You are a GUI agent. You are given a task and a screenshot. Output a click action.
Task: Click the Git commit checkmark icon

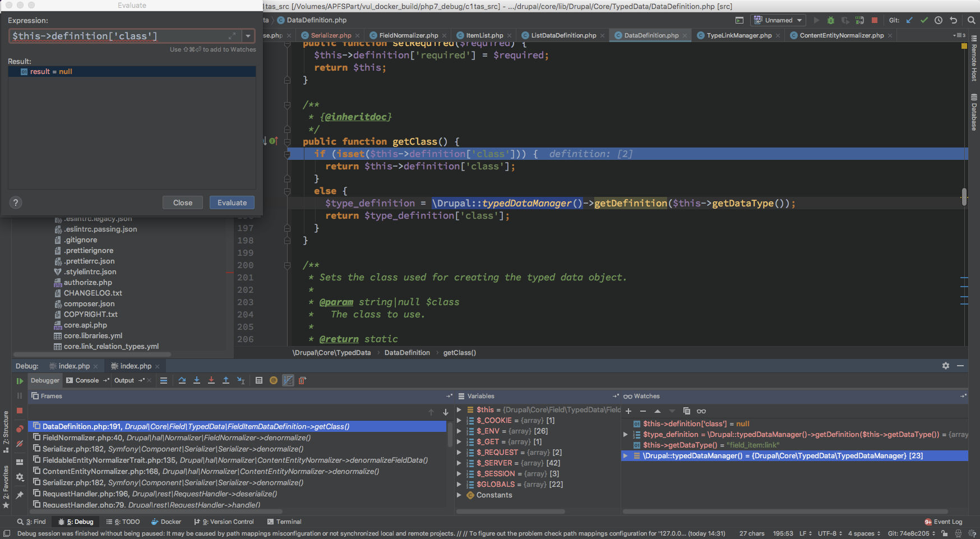point(924,20)
